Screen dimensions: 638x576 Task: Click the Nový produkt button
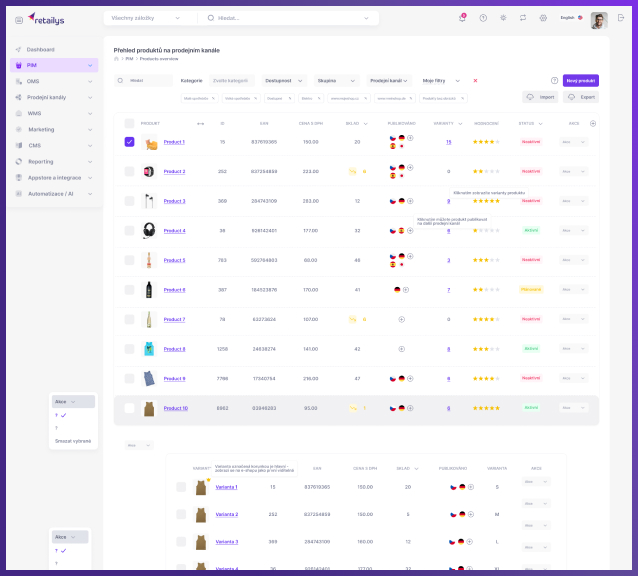(581, 80)
